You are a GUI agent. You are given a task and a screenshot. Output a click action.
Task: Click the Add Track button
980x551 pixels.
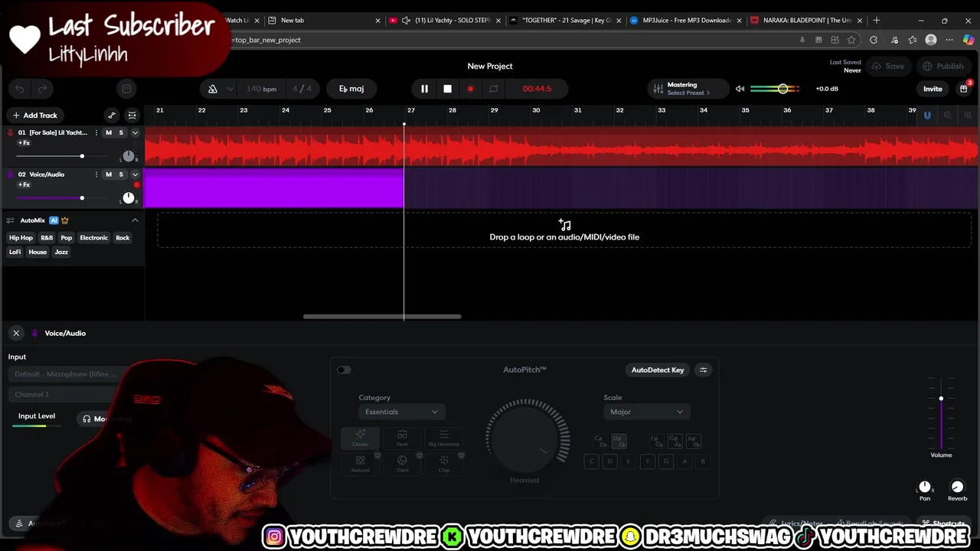35,116
